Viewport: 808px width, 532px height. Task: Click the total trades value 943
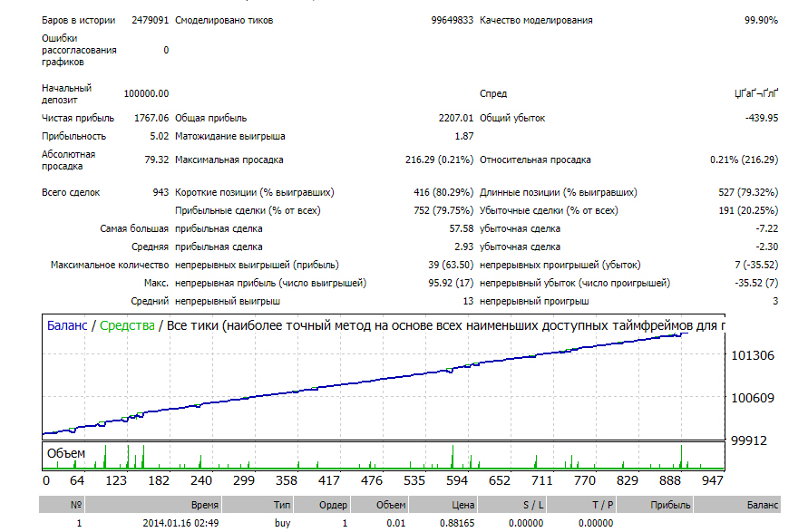[161, 193]
